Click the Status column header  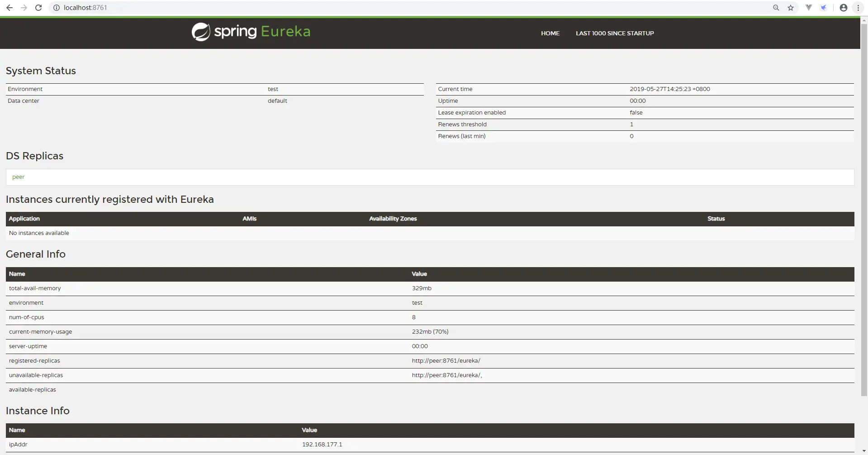716,219
